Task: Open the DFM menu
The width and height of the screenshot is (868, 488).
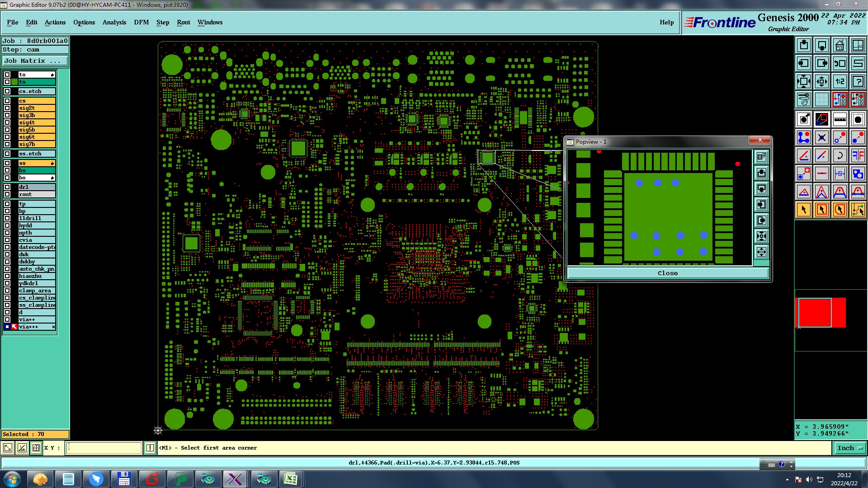Action: click(141, 22)
